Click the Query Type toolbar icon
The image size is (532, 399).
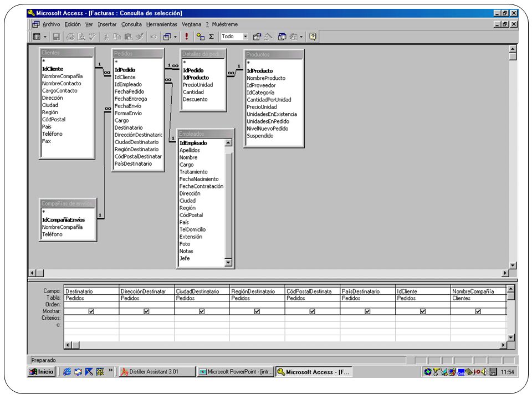[167, 37]
